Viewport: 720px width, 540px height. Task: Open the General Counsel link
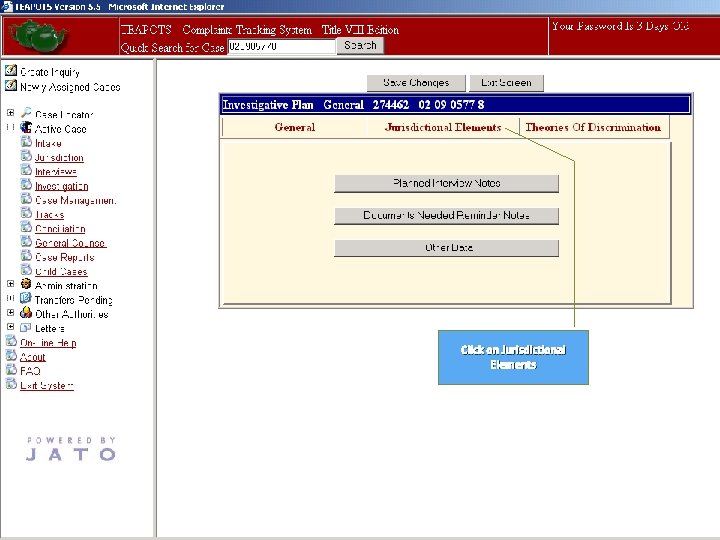click(x=70, y=243)
